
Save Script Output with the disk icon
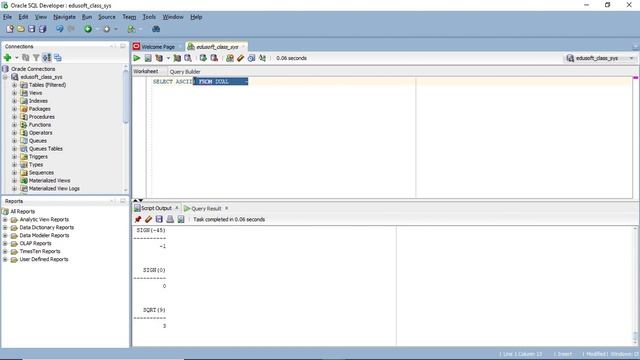[159, 220]
